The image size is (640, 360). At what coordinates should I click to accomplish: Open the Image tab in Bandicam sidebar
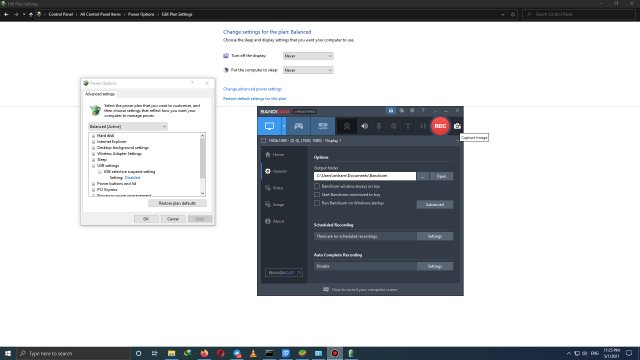[x=275, y=204]
